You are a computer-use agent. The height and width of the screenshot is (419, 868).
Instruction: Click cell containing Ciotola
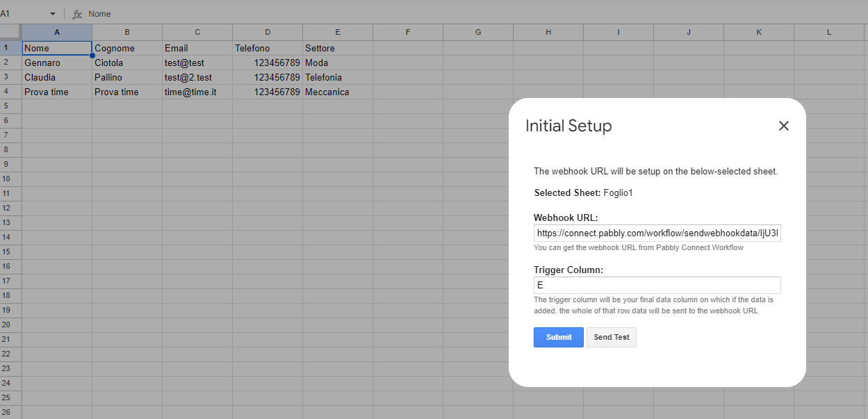pyautogui.click(x=127, y=63)
